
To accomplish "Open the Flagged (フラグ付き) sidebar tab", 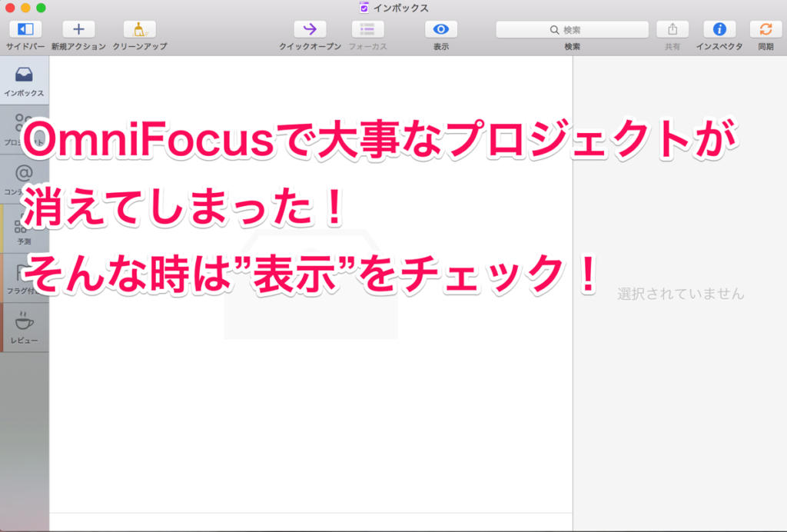I will (x=24, y=278).
